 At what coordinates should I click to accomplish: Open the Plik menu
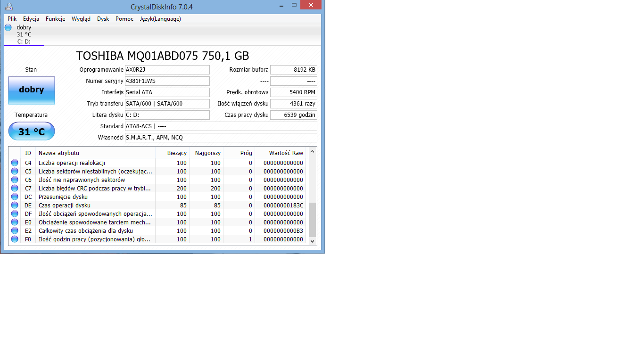[12, 19]
